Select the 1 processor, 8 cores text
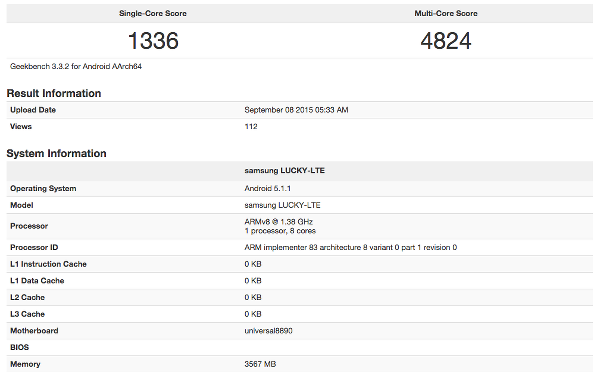The width and height of the screenshot is (600, 384). 280,231
